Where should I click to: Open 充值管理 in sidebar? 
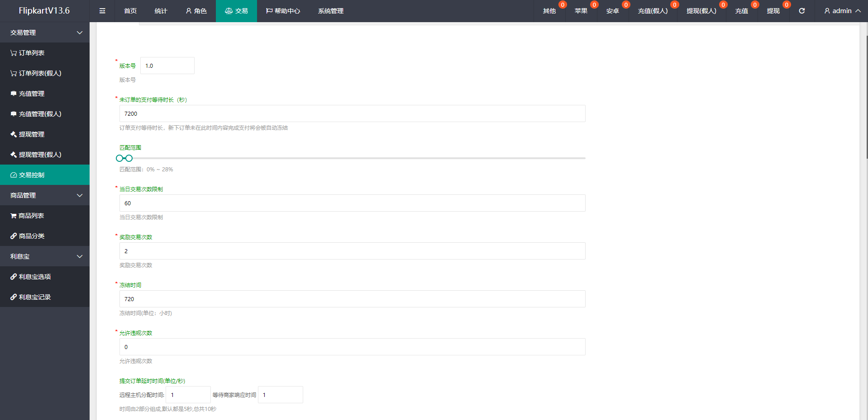coord(45,94)
